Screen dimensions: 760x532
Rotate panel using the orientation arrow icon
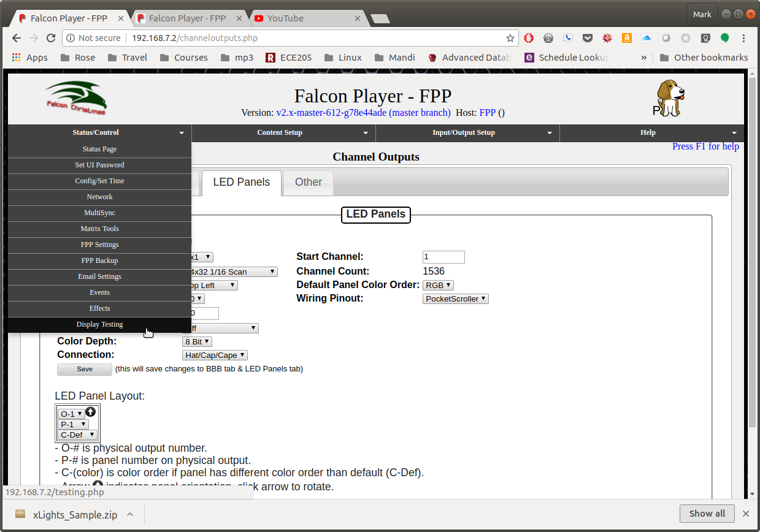point(90,412)
